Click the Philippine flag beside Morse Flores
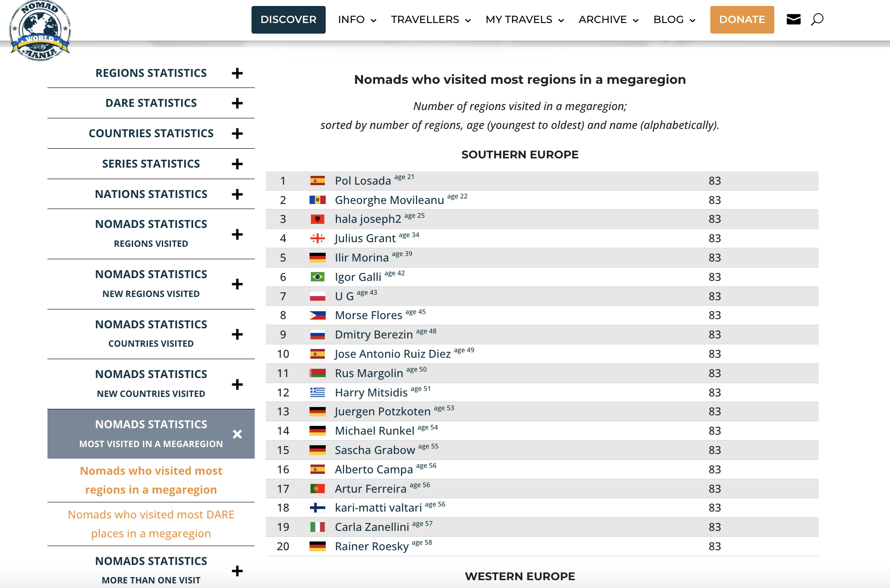 (x=317, y=315)
